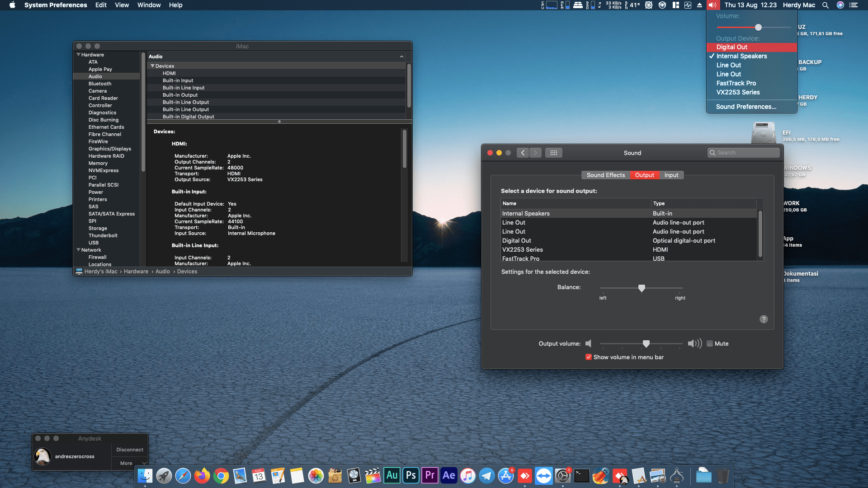Open iTunes from the dock

(468, 476)
